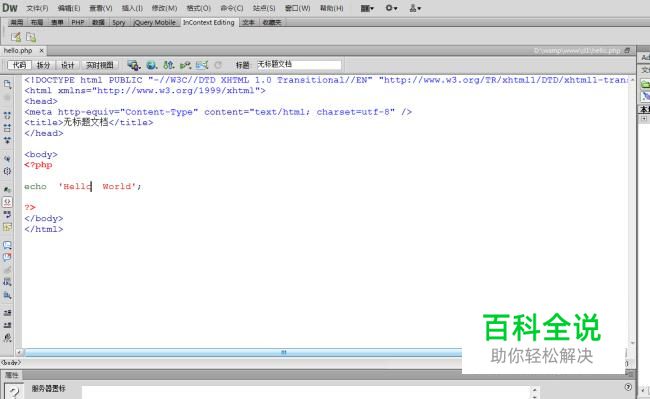Select the 数据 Insert bar tab
This screenshot has width=650, height=399.
[98, 22]
